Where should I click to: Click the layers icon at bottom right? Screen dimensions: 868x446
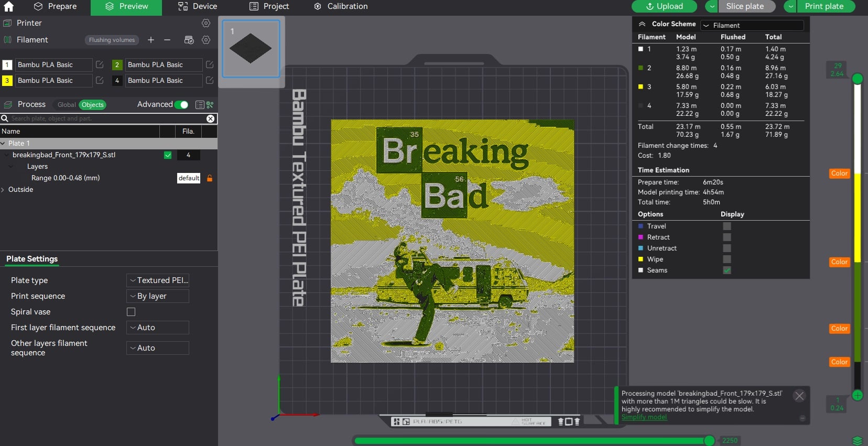coord(858,440)
